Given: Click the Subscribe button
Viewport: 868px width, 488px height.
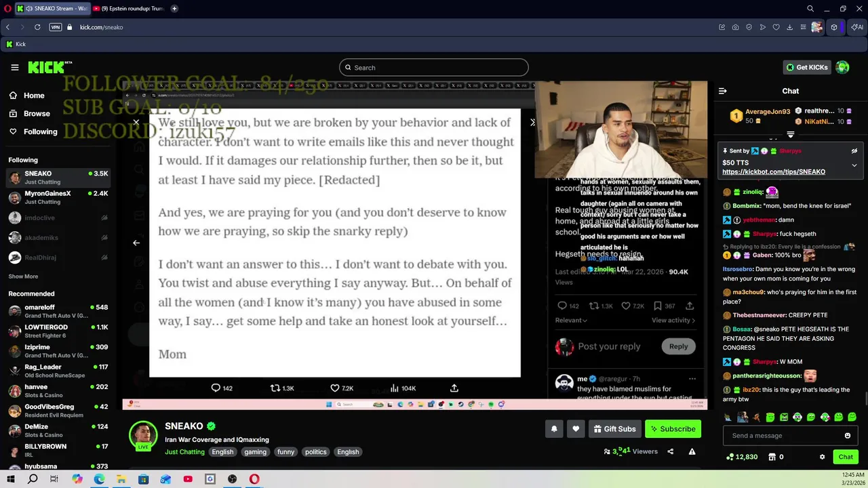Looking at the screenshot, I should point(671,429).
